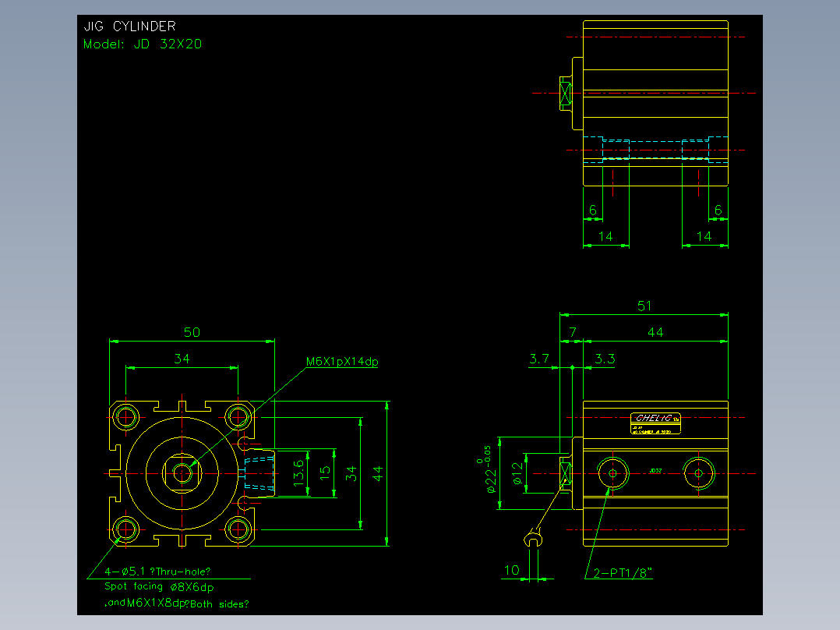840x630 pixels.
Task: Click the Model: JD 32X20 label
Action: pos(143,44)
